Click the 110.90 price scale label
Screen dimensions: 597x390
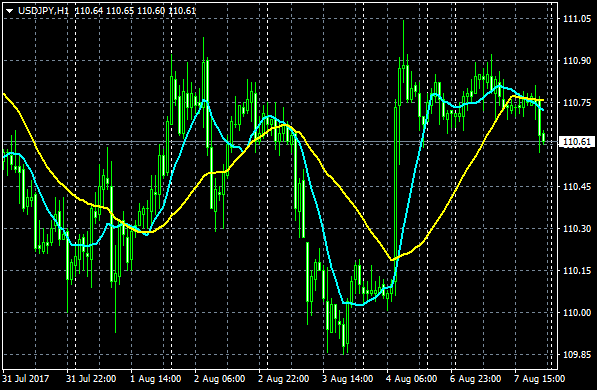pyautogui.click(x=577, y=61)
